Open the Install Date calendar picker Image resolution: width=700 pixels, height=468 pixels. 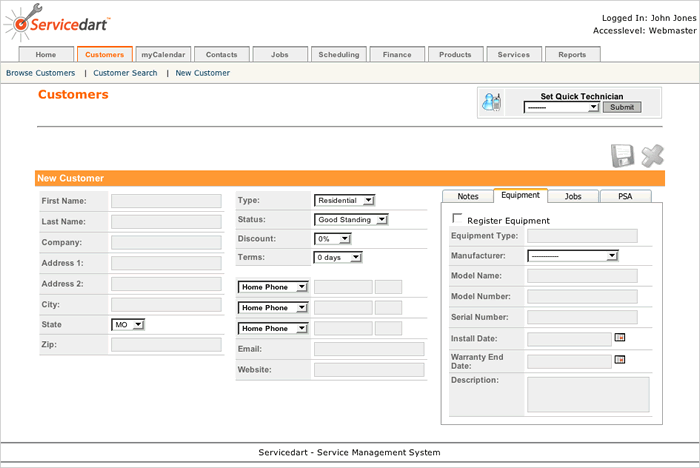point(620,339)
